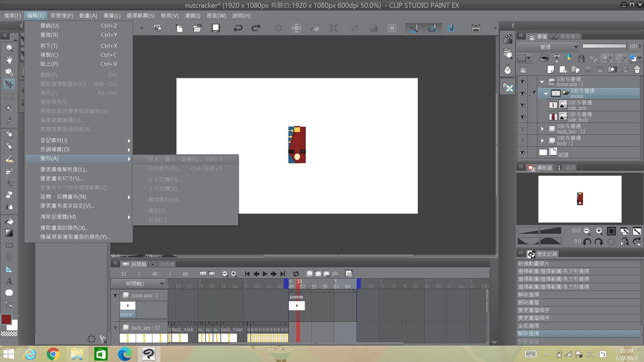Hide the side_arm layer
Screen dimensions: 644x362
point(522,105)
